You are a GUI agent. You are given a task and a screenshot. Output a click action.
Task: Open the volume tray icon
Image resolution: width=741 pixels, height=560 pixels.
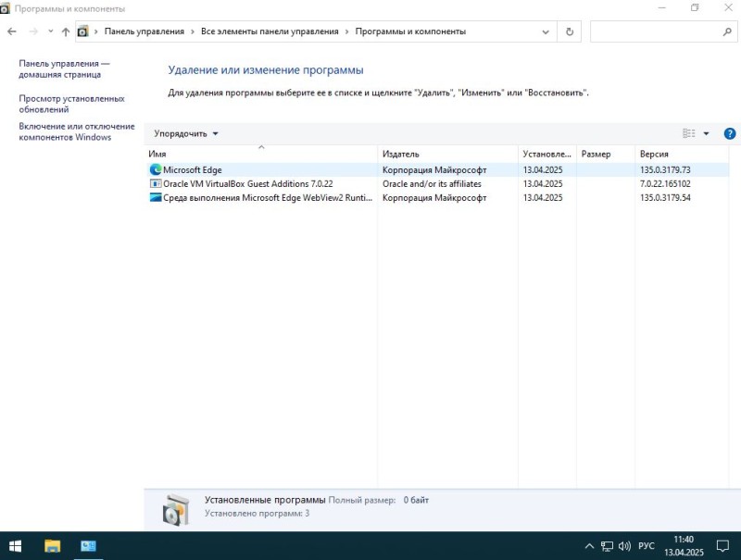point(624,546)
